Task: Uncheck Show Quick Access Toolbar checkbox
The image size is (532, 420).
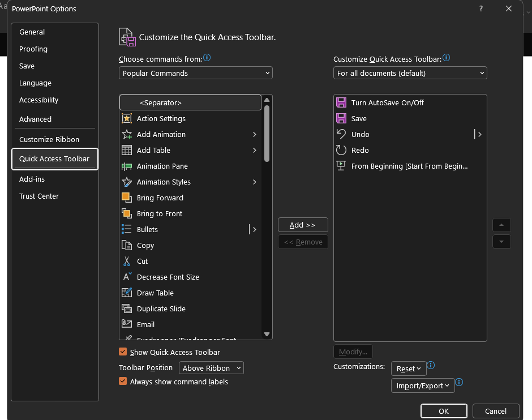Action: (x=123, y=352)
